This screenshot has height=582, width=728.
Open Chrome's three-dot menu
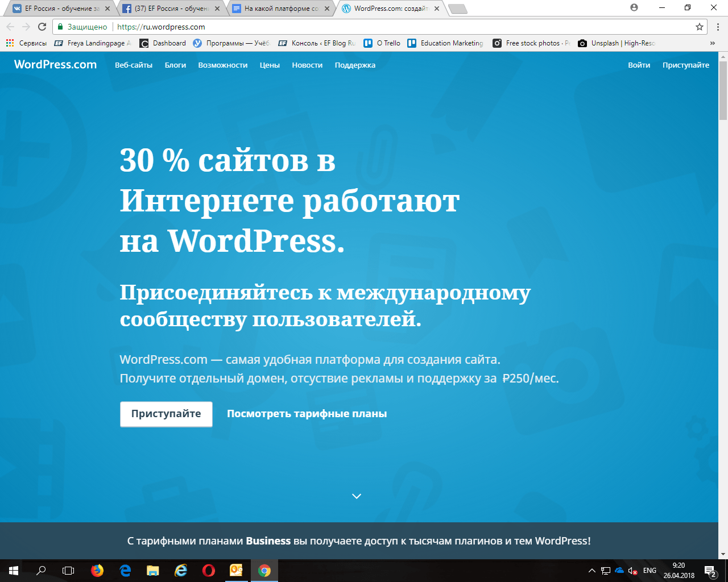coord(718,26)
